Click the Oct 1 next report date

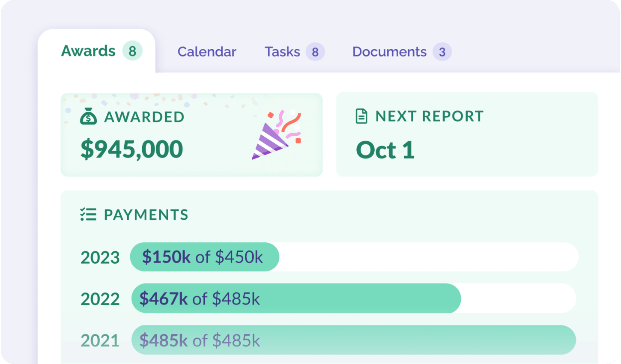point(385,150)
